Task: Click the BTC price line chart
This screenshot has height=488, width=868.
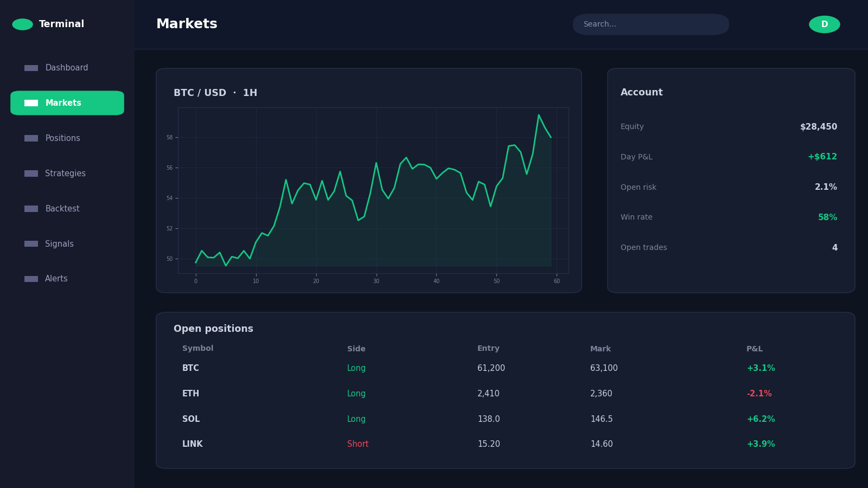Action: pyautogui.click(x=373, y=190)
